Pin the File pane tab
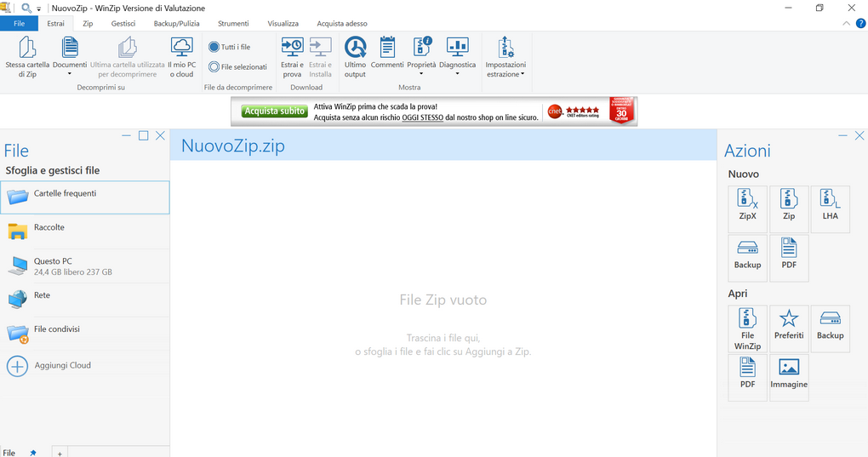The height and width of the screenshot is (457, 868). [x=32, y=453]
